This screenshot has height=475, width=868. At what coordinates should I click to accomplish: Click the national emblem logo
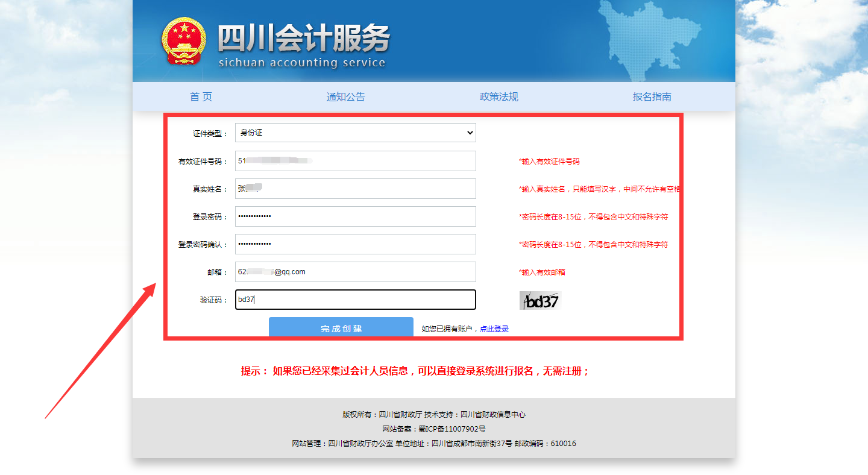click(184, 41)
